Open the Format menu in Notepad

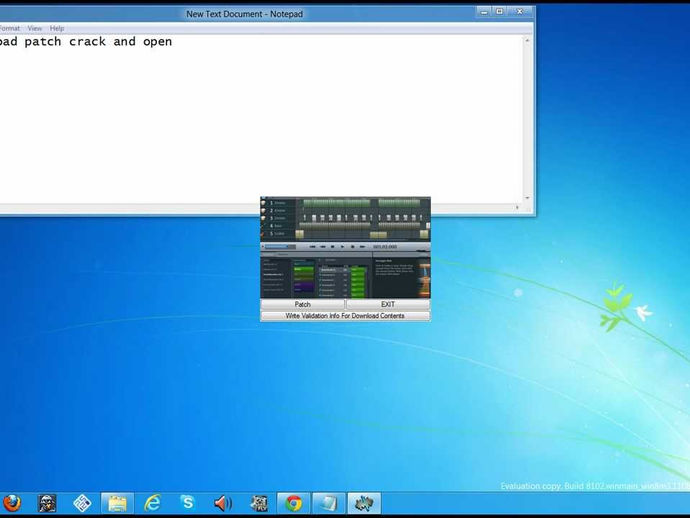(x=10, y=28)
